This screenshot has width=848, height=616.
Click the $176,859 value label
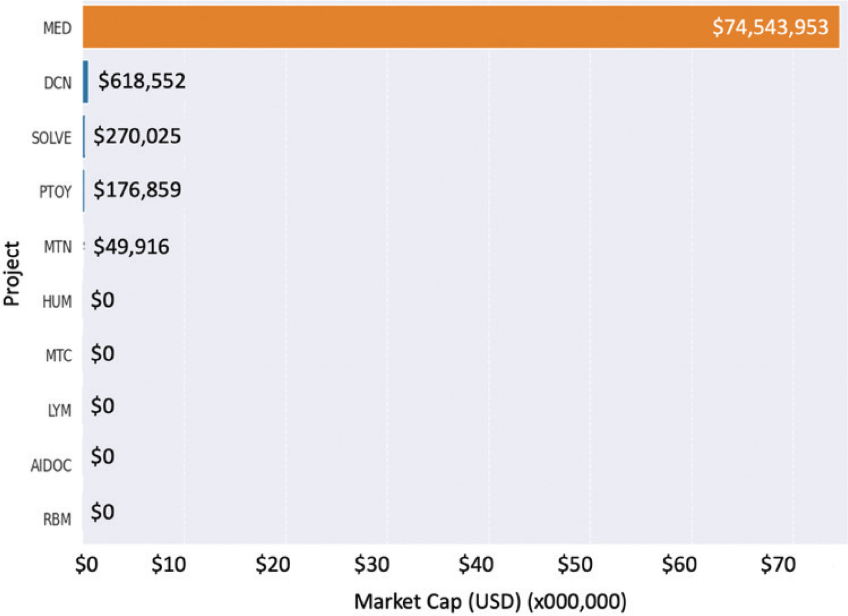[137, 190]
